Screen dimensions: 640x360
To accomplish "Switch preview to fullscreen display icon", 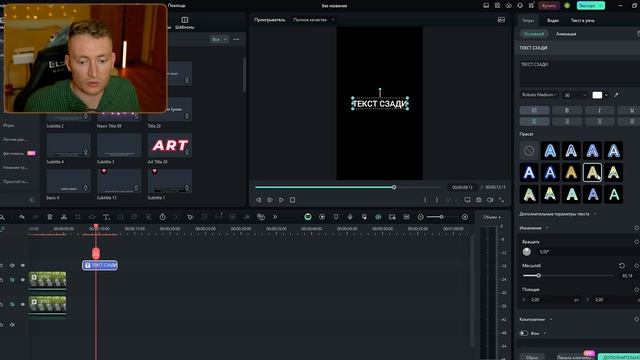I will [467, 200].
